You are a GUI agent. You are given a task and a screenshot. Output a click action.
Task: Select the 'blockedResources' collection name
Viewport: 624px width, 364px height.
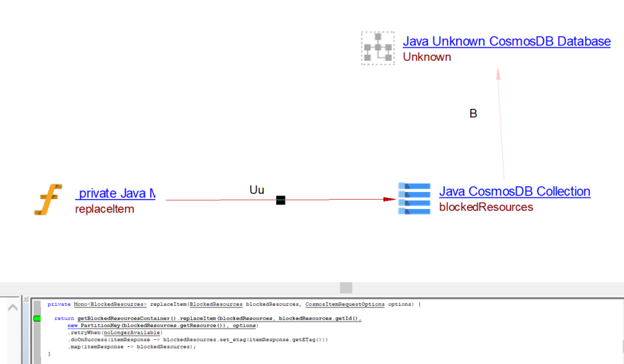[486, 207]
